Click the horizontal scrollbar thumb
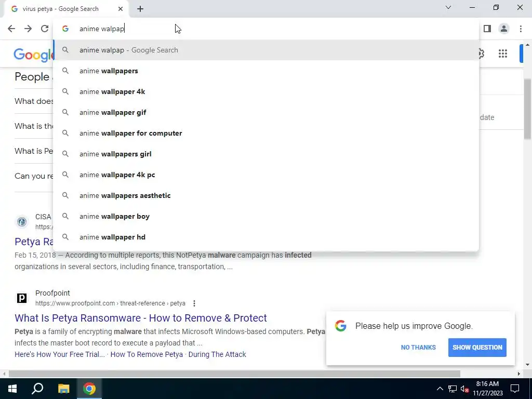This screenshot has width=532, height=399. click(x=234, y=374)
